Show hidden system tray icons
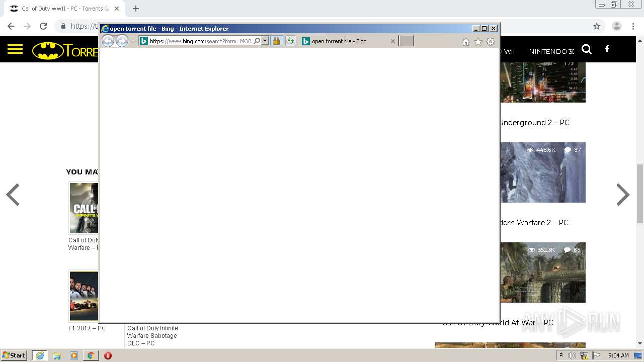This screenshot has height=362, width=644. (561, 355)
